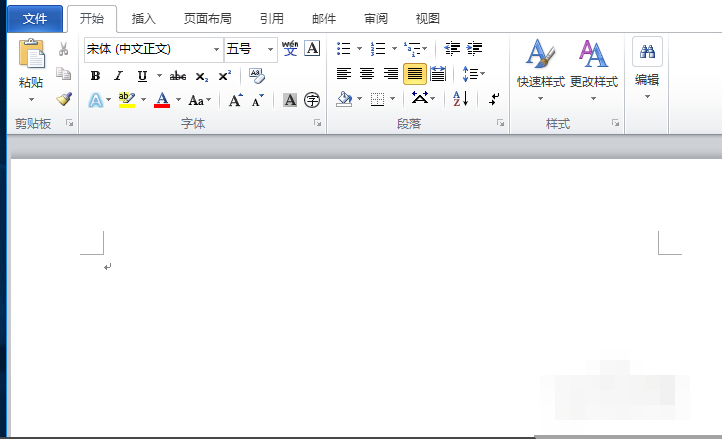Toggle bold formatting
The height and width of the screenshot is (439, 722).
(x=95, y=76)
